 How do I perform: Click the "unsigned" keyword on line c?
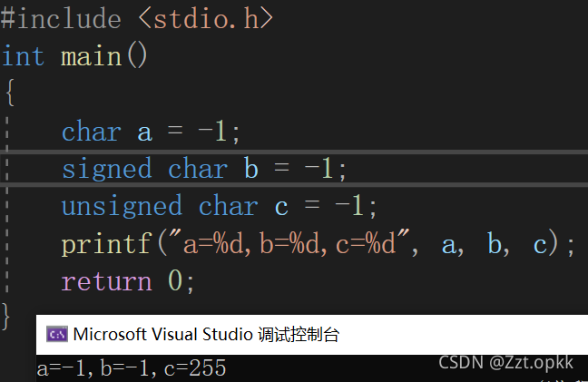click(122, 207)
